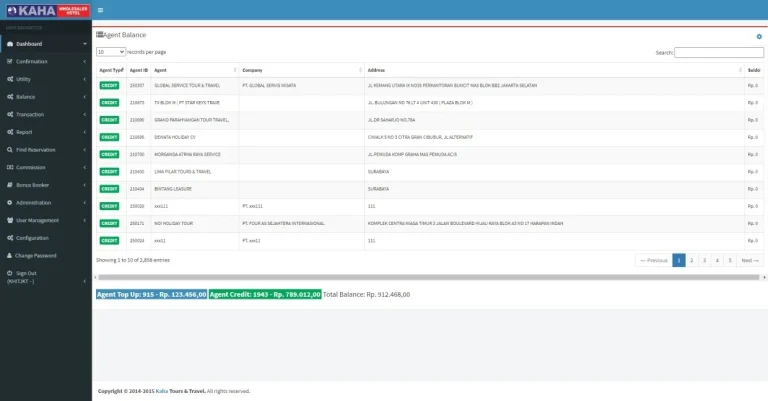768x401 pixels.
Task: Go to pagination page 3
Action: coord(704,260)
